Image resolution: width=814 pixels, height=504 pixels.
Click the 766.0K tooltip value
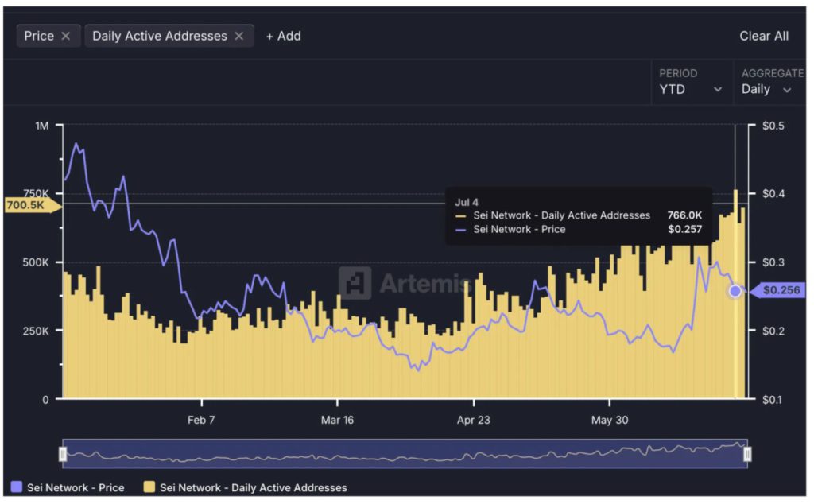[x=684, y=215]
